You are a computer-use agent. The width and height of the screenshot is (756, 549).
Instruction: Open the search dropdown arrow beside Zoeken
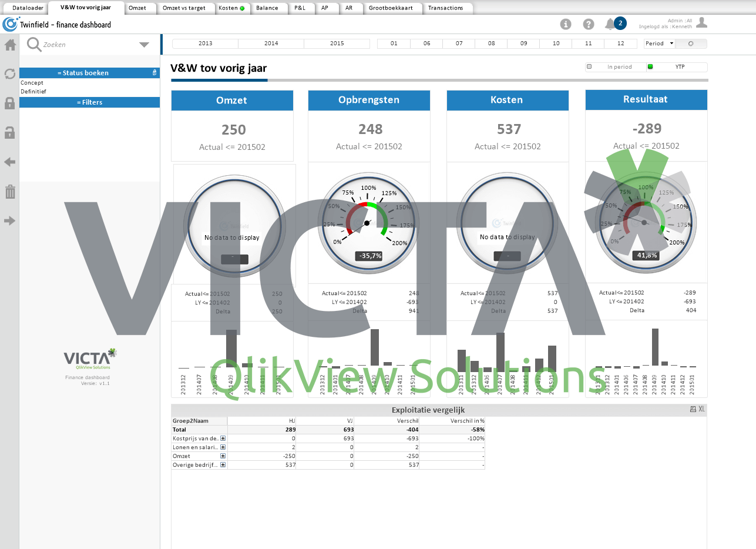click(144, 45)
